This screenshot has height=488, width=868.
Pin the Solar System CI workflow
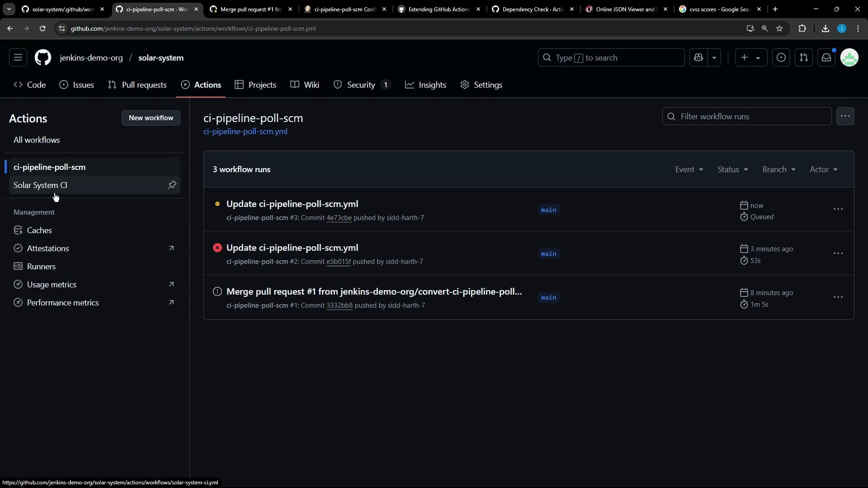pos(172,185)
